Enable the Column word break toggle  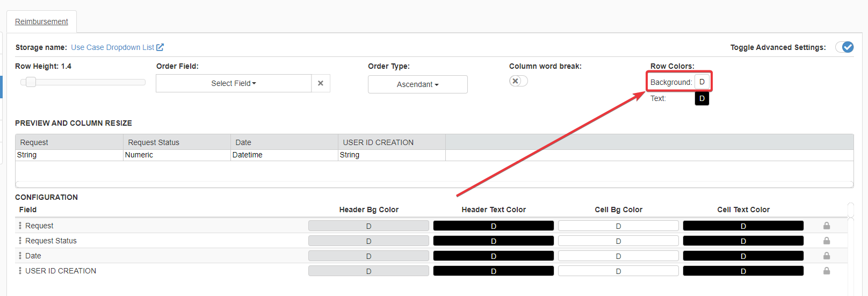pyautogui.click(x=518, y=81)
